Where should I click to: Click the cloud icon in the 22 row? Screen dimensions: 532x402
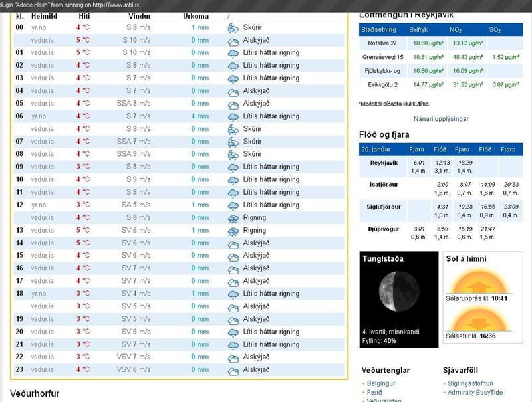tap(233, 358)
